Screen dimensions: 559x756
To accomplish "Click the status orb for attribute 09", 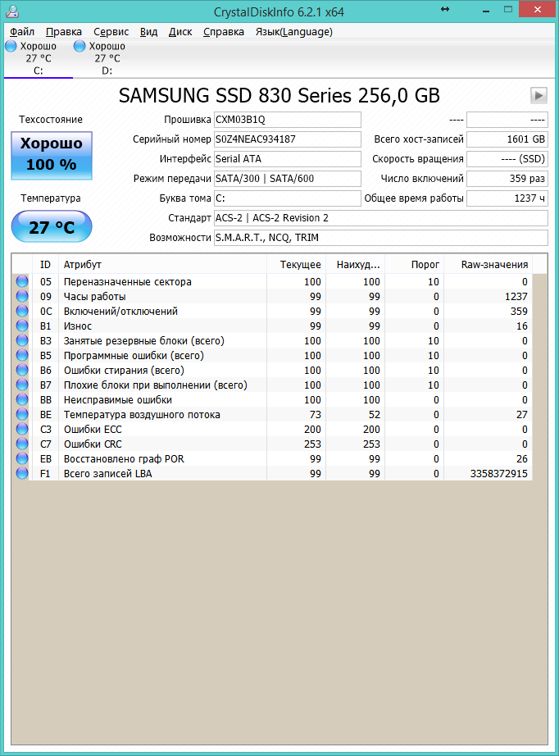I will pos(22,296).
